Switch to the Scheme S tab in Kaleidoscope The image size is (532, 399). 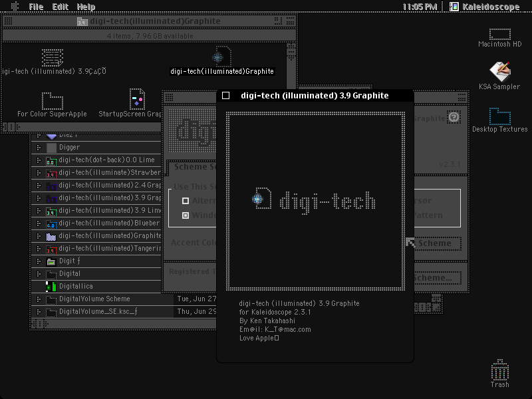193,167
